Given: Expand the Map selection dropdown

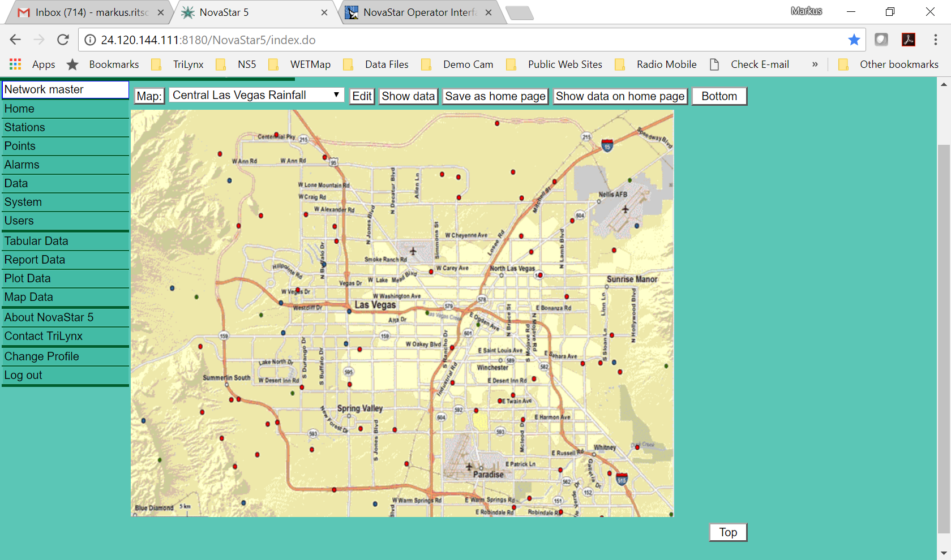Looking at the screenshot, I should 256,96.
